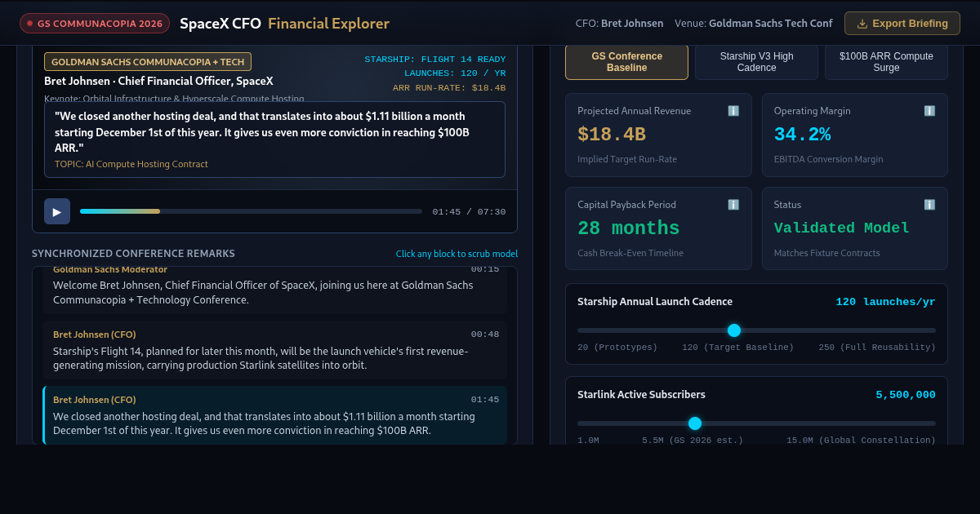Click the highlighted $1.11 billion quote card
Image resolution: width=980 pixels, height=514 pixels.
[x=274, y=140]
